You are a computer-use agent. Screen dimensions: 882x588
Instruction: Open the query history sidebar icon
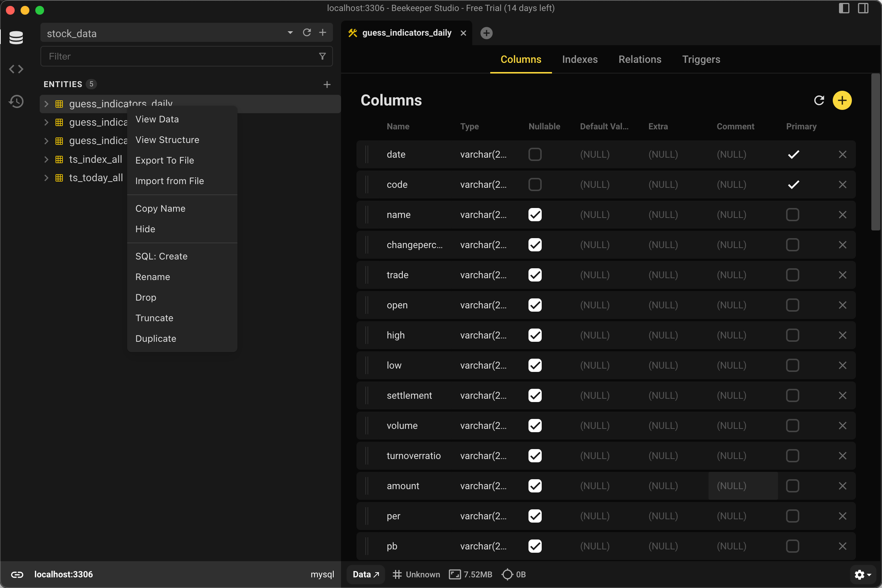point(16,102)
